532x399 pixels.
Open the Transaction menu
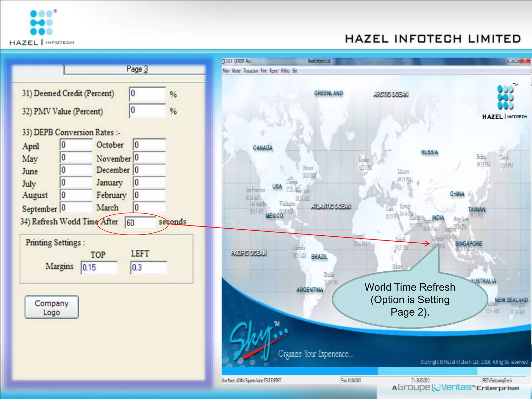[x=250, y=71]
